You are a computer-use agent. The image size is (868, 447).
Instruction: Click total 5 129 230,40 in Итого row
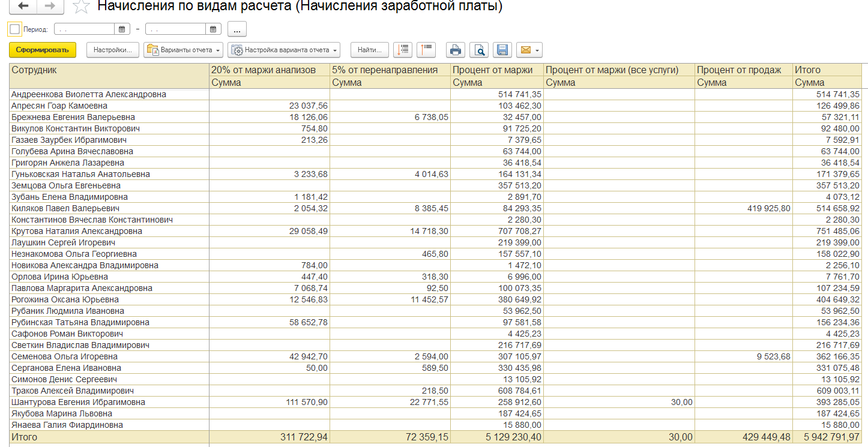point(513,437)
